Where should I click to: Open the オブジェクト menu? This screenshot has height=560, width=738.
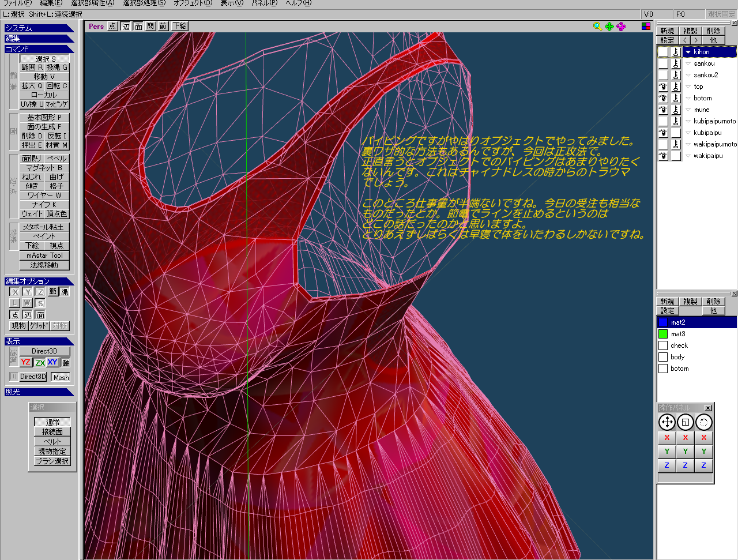[x=193, y=3]
